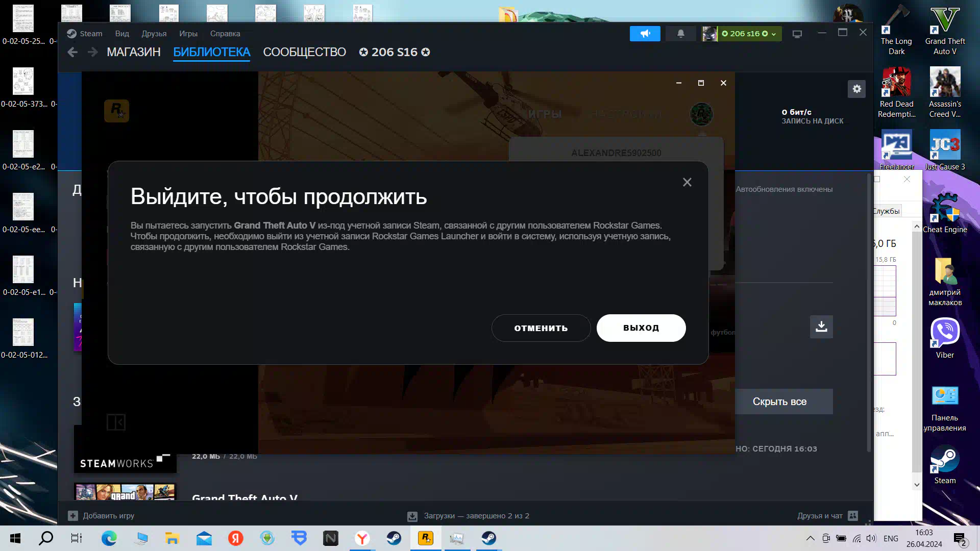The width and height of the screenshot is (980, 551).
Task: Open дмитрий маклаков folder
Action: [x=945, y=281]
